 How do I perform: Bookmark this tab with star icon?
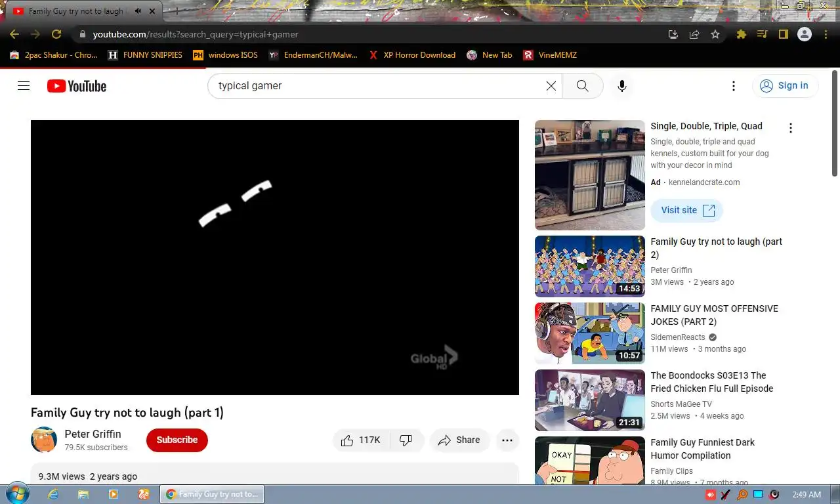tap(715, 34)
